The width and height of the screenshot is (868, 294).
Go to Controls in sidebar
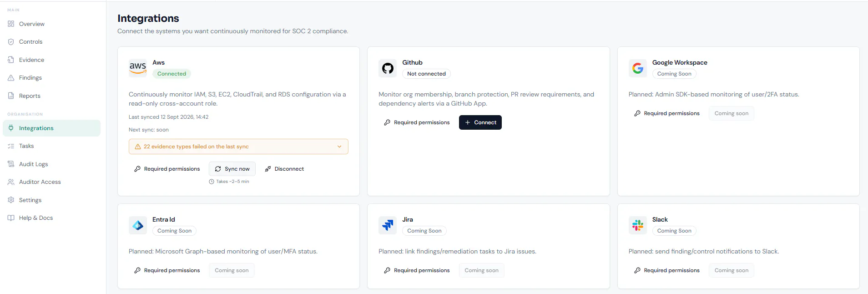click(x=52, y=42)
